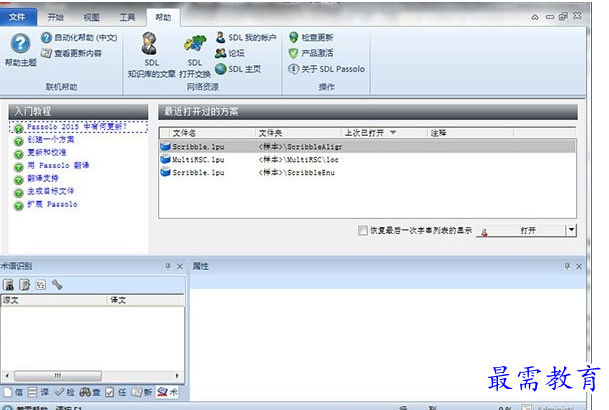Click the first icon in 术语识别 toolbar
The height and width of the screenshot is (410, 609).
9,285
